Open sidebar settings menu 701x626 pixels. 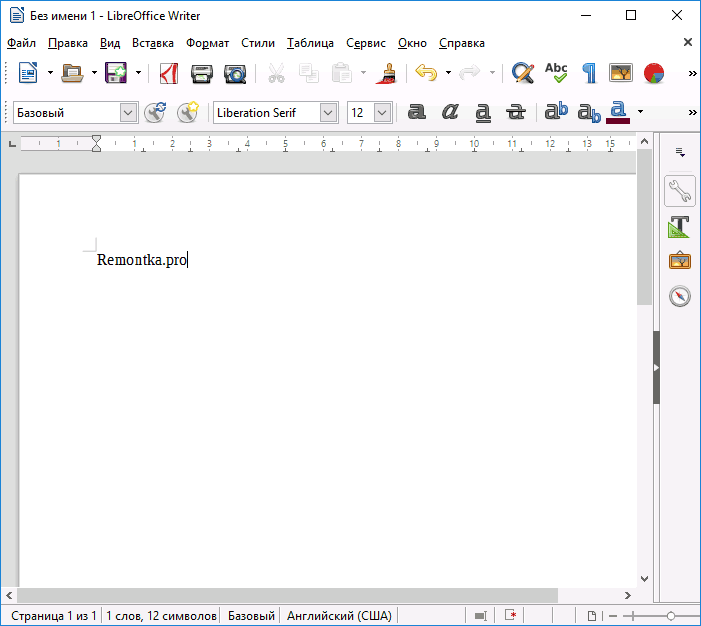680,152
